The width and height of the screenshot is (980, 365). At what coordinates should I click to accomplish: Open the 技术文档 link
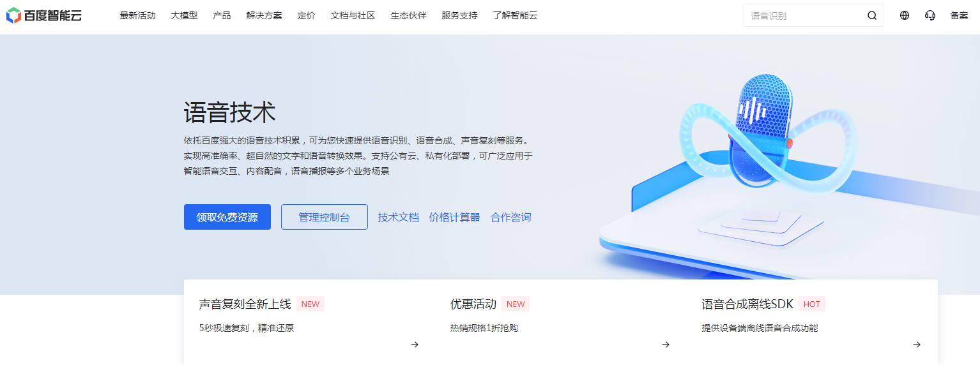point(399,217)
